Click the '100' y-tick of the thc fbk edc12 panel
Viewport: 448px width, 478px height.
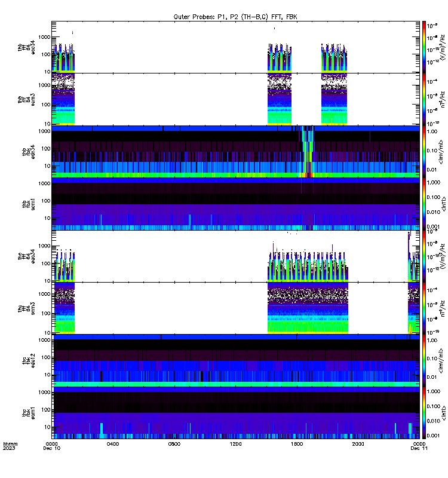46,357
